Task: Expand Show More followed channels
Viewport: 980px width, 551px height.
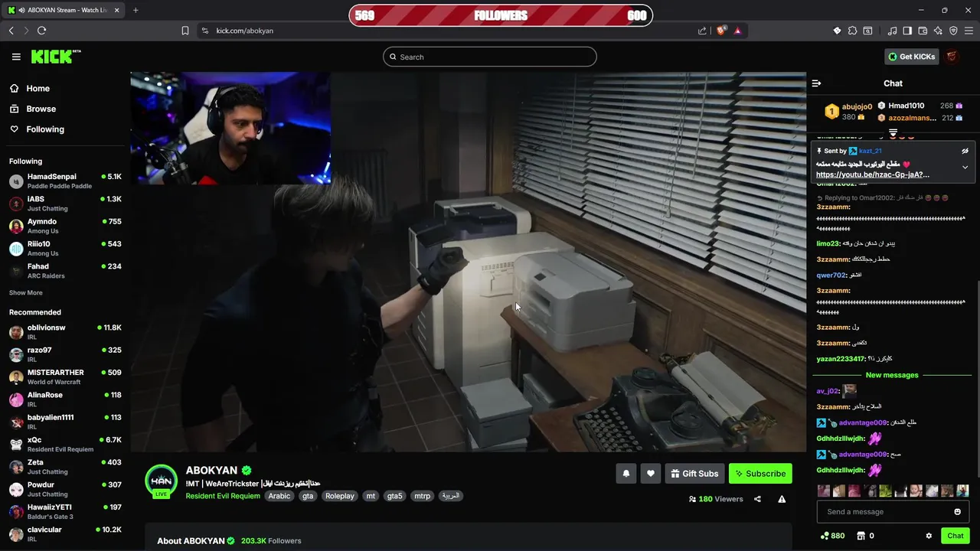Action: click(x=26, y=293)
